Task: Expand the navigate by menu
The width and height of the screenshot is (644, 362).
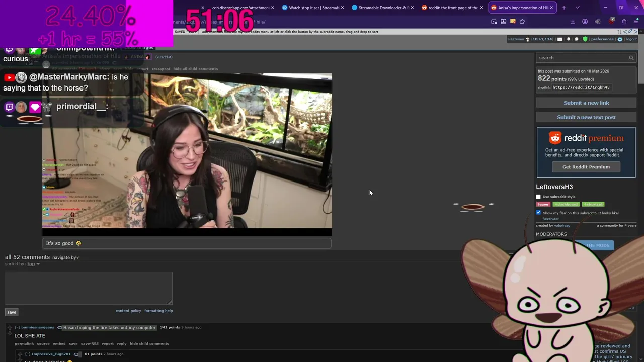Action: (x=65, y=257)
